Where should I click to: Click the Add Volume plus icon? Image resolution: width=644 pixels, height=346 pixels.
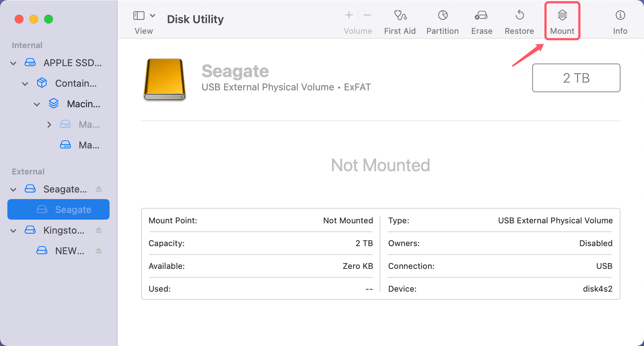(x=348, y=15)
